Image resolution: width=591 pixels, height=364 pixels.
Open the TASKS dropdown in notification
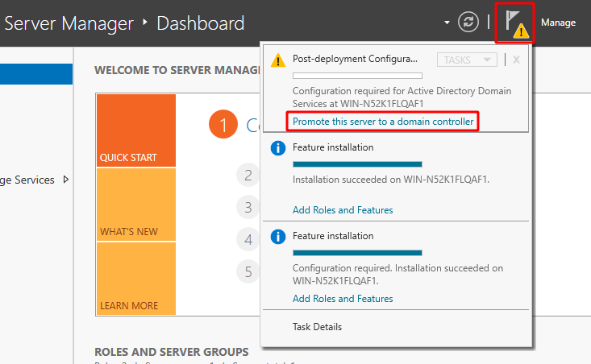point(467,60)
